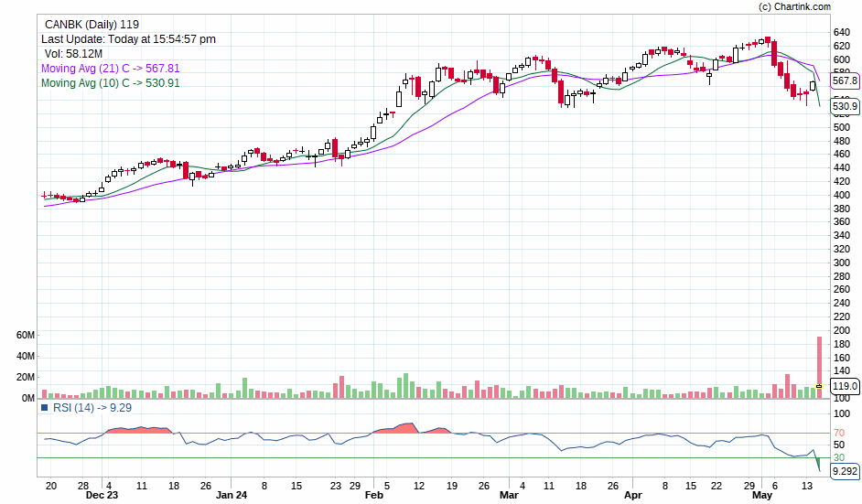
Task: Click the 60M volume axis label
Action: tap(26, 336)
